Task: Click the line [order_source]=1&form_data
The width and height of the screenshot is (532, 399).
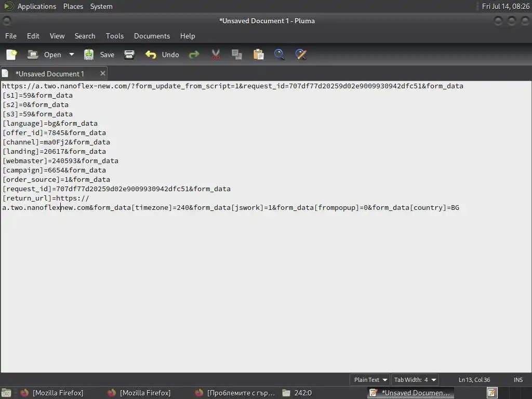Action: coord(56,179)
